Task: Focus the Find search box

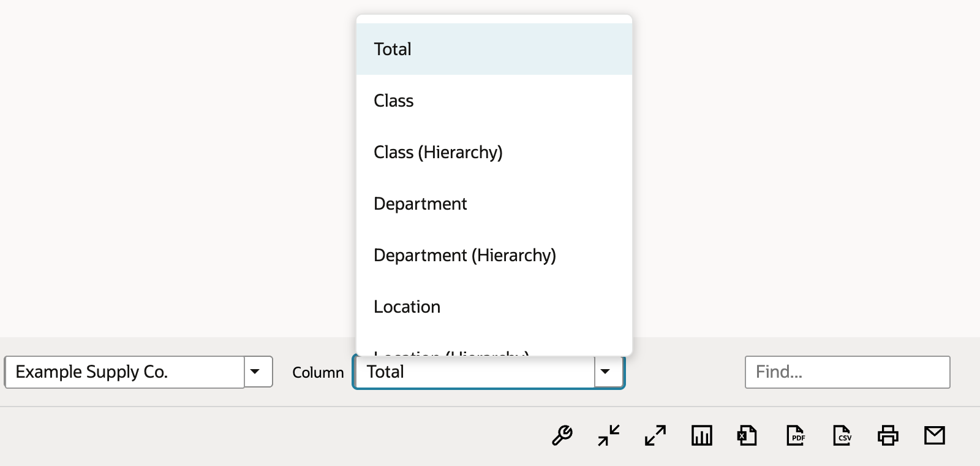Action: (x=847, y=372)
